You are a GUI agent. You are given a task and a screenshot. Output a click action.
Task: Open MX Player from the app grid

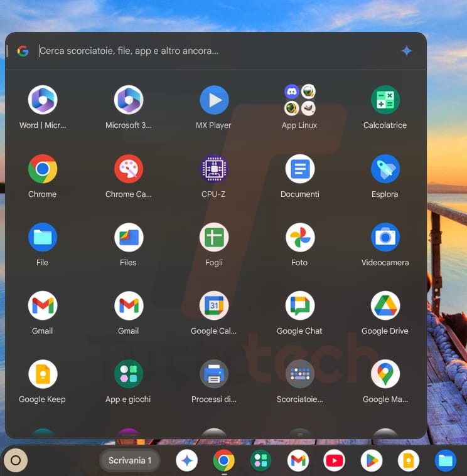pyautogui.click(x=214, y=100)
